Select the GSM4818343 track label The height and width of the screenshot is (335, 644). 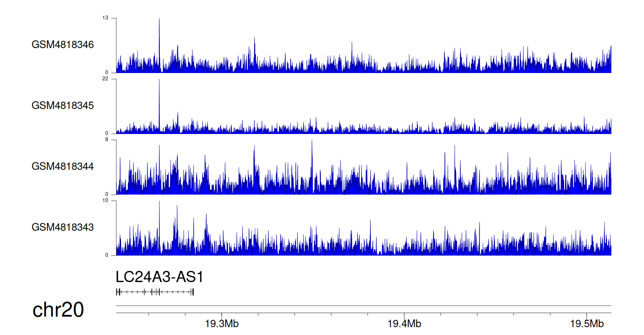coord(63,227)
